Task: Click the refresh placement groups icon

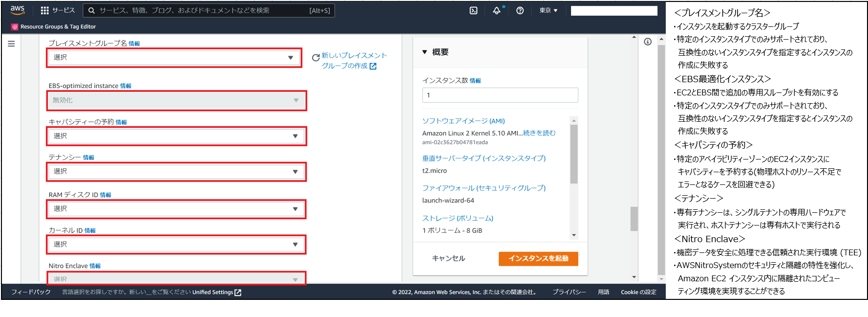Action: (x=316, y=58)
